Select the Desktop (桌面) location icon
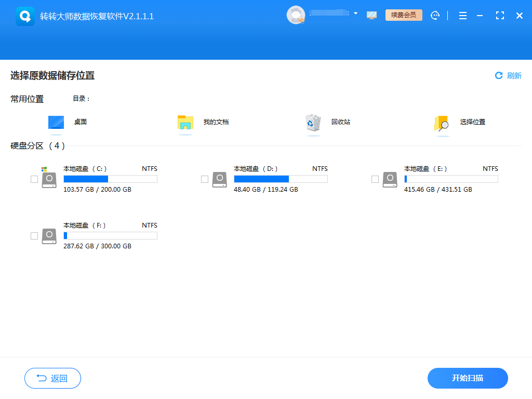The width and height of the screenshot is (532, 399). (x=56, y=123)
